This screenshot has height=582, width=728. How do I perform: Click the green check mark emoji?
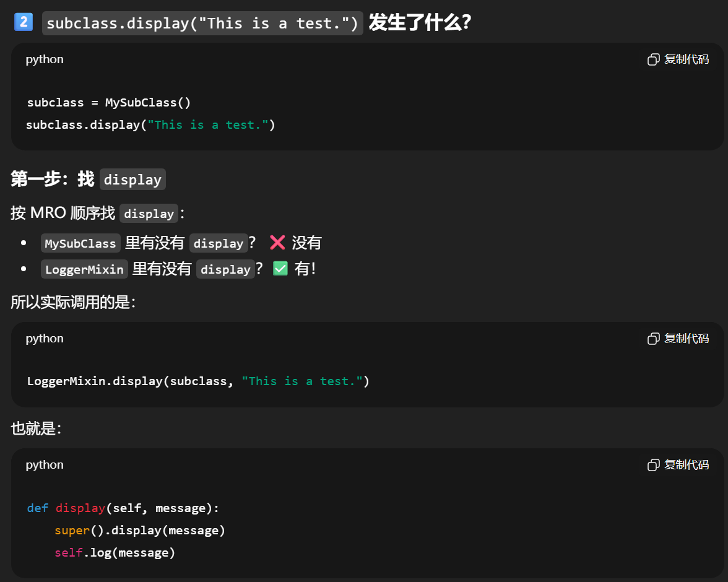click(280, 269)
